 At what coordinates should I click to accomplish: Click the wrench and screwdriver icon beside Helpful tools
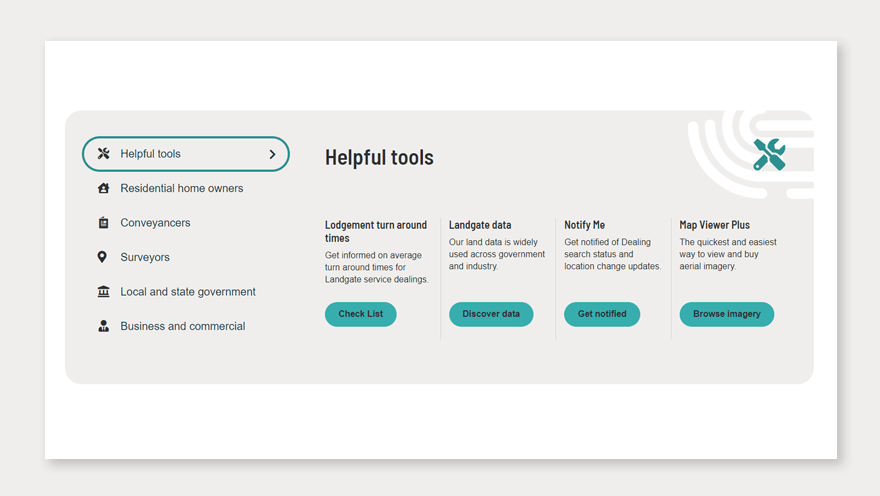pyautogui.click(x=103, y=154)
